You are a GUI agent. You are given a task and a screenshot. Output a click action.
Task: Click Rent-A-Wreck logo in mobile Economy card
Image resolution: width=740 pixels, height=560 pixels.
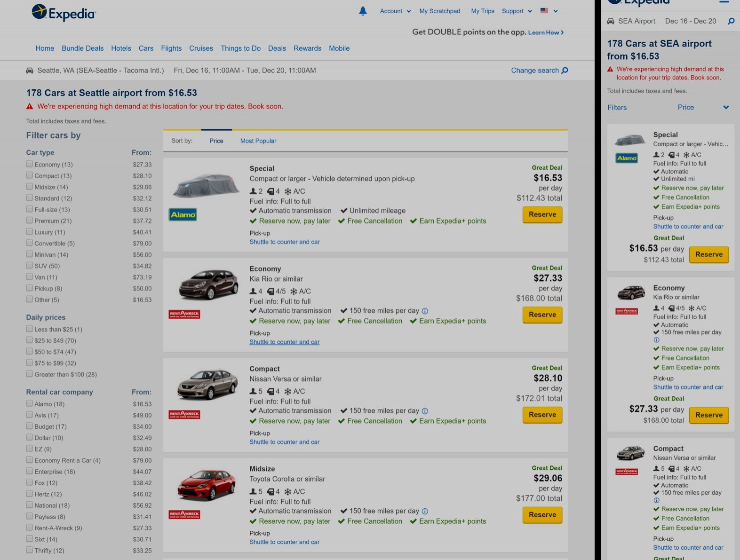point(627,311)
